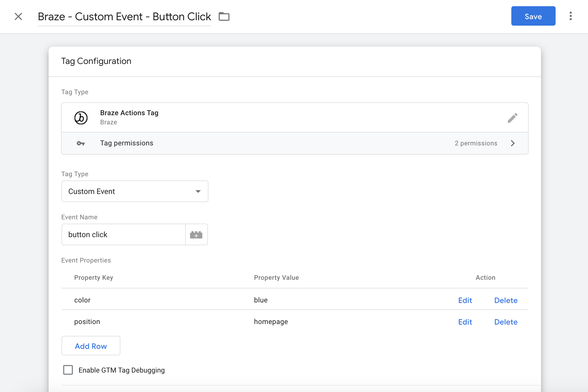Click the Enable GTM Tag Debugging label
Image resolution: width=588 pixels, height=392 pixels.
pos(122,370)
